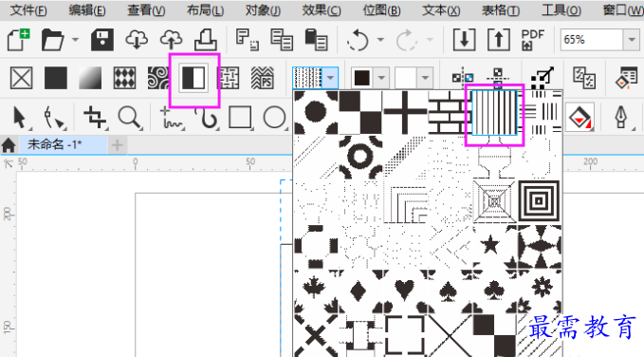This screenshot has width=644, height=357.
Task: Import a file with down-arrow icon
Action: click(x=465, y=40)
